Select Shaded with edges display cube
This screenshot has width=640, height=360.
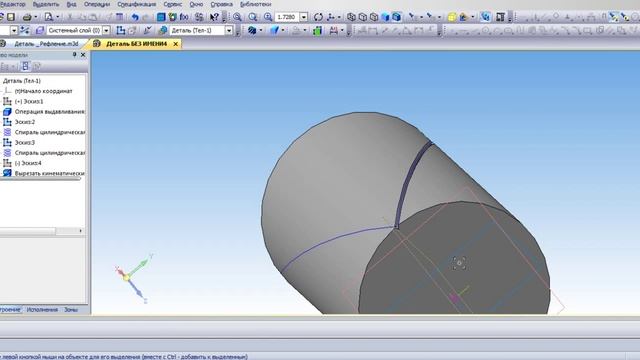pos(397,17)
